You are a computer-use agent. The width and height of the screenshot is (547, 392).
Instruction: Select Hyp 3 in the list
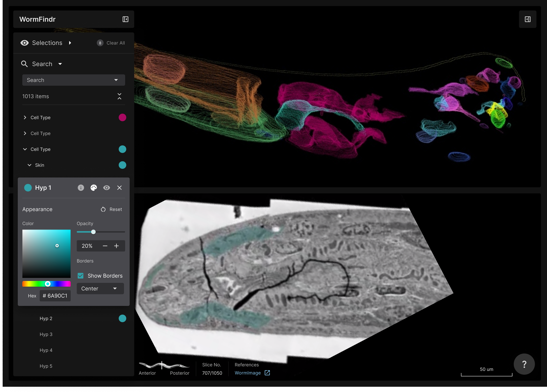tap(46, 334)
